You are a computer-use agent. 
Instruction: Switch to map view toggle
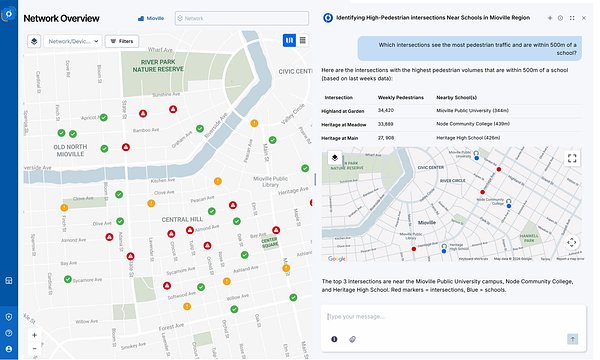[289, 40]
